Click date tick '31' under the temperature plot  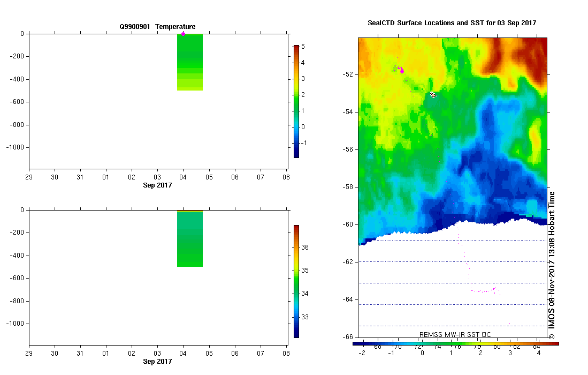click(80, 177)
